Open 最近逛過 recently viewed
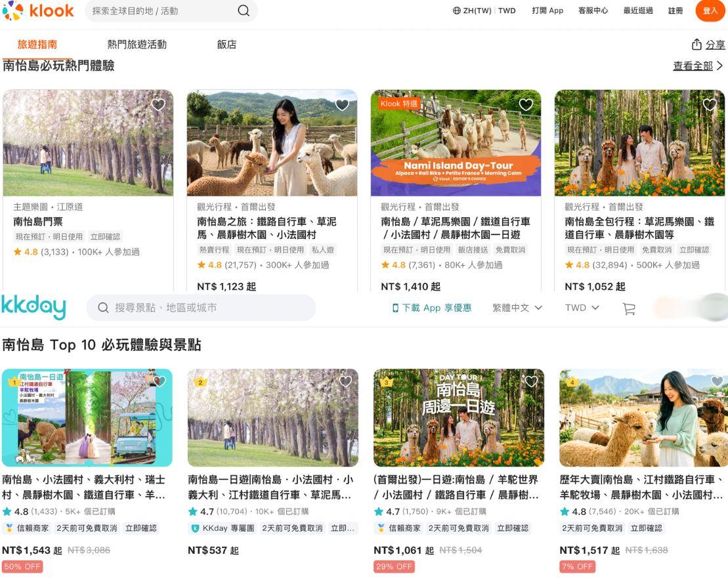This screenshot has width=728, height=582. point(638,10)
